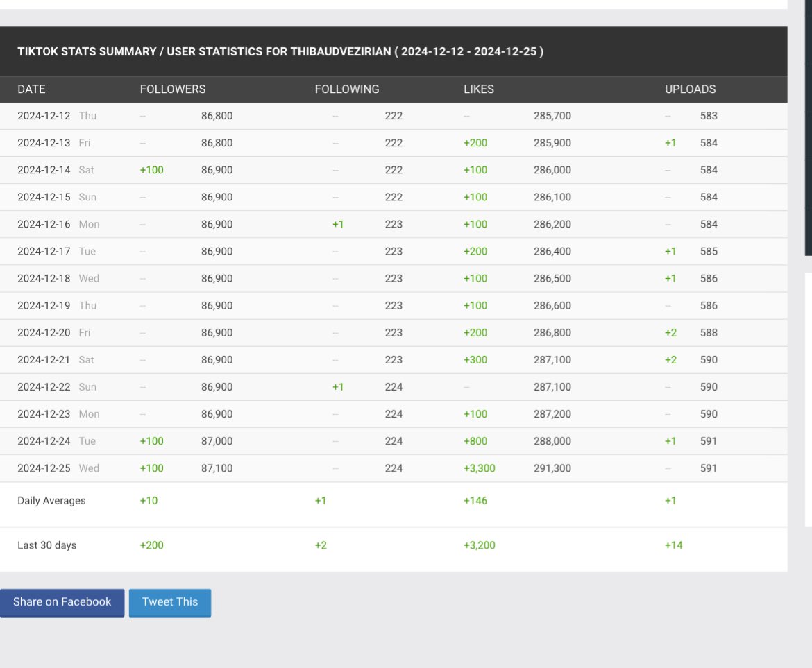
Task: Click the 87,100 followers value
Action: 217,468
